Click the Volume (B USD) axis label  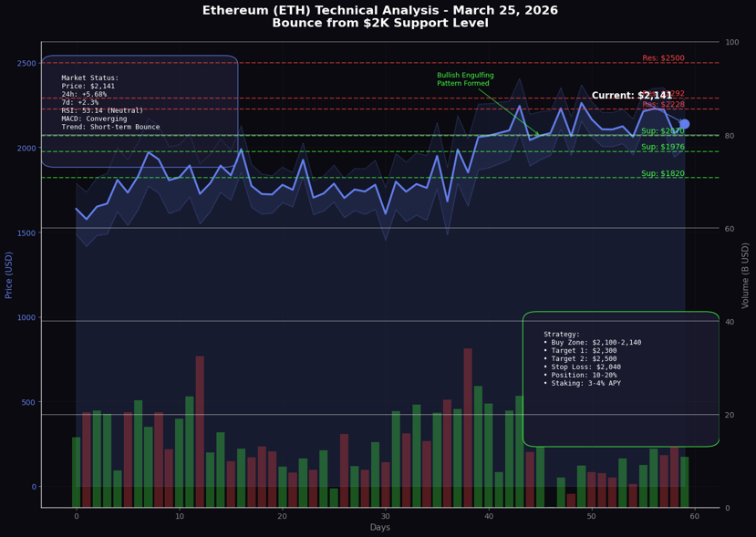(745, 275)
